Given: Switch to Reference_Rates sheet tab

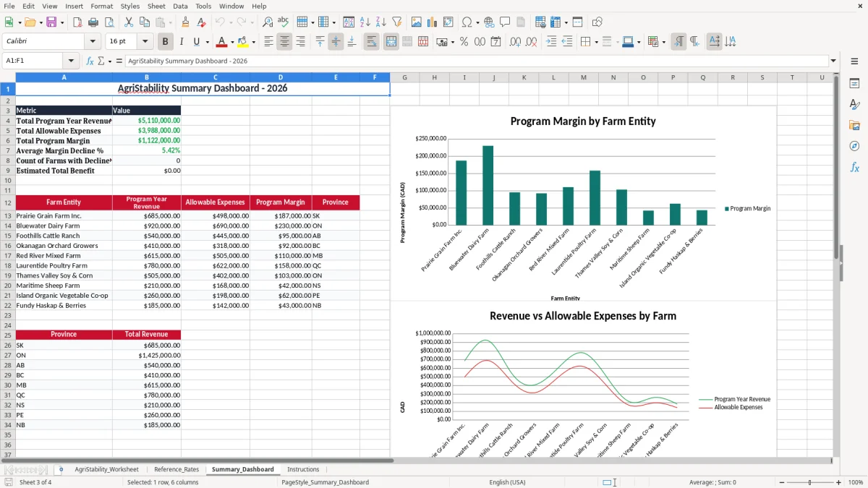Looking at the screenshot, I should pos(176,469).
